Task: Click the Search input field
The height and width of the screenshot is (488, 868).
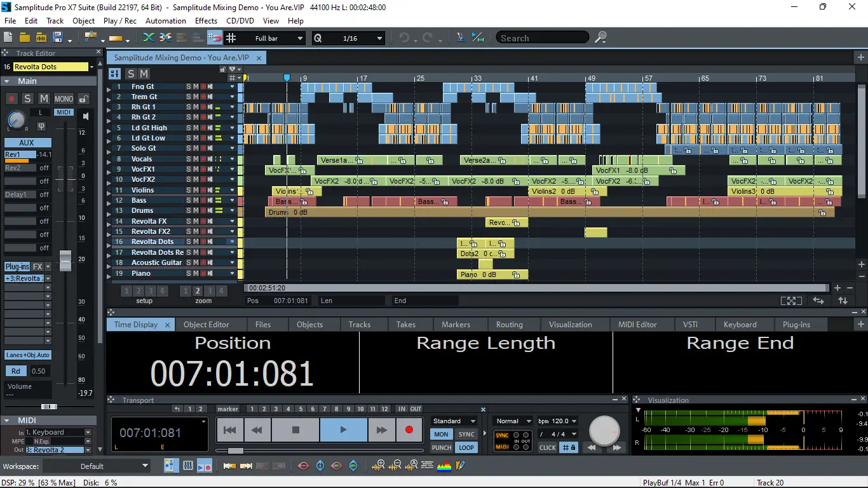Action: click(544, 38)
